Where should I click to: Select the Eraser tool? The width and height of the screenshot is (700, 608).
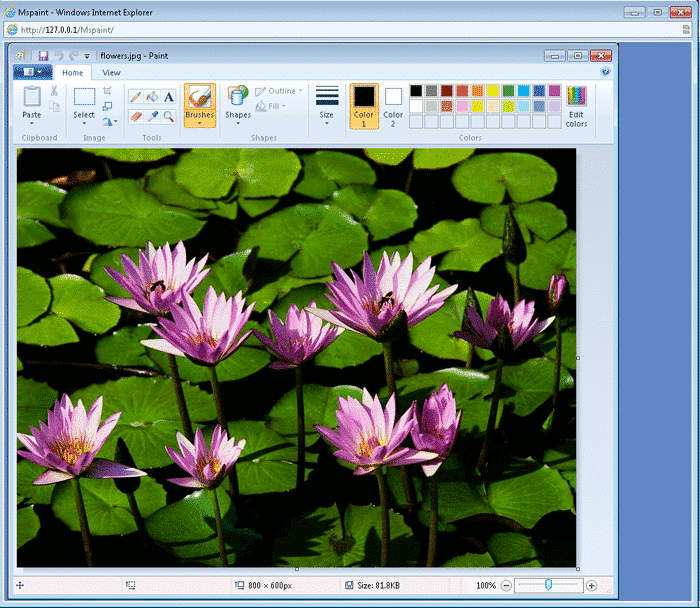click(x=135, y=117)
